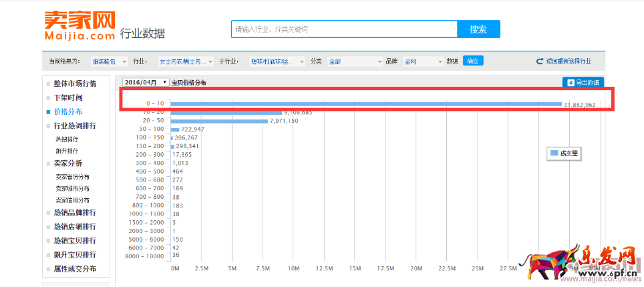Open the 短袜/打底袜 sub-industry dropdown
The width and height of the screenshot is (644, 287).
coord(277,61)
